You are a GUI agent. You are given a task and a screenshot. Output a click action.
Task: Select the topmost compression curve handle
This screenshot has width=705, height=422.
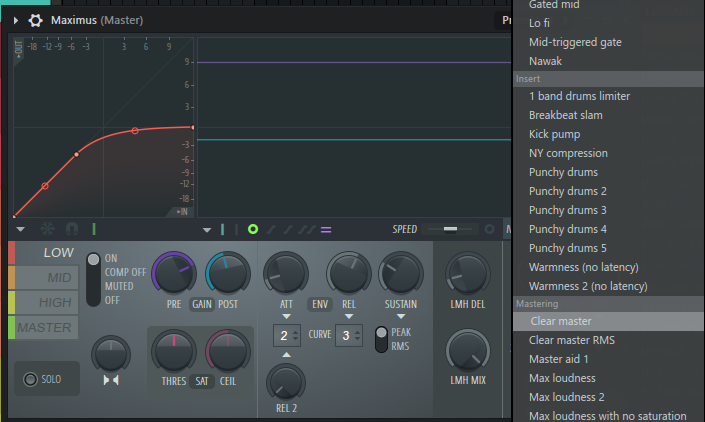(193, 128)
